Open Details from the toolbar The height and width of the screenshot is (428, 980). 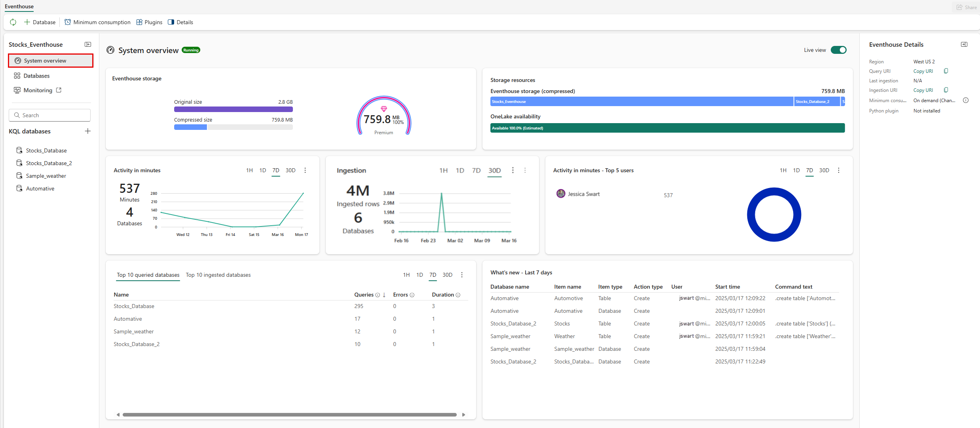click(180, 22)
